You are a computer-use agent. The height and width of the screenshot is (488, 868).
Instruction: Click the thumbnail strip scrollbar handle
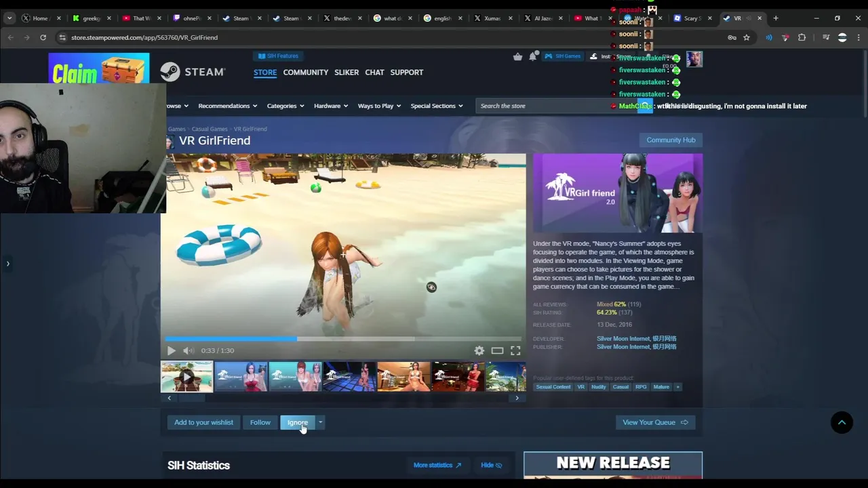(x=191, y=398)
